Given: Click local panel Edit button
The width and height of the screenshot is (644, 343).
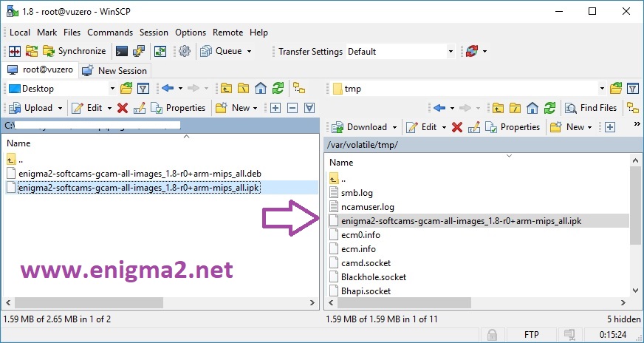Looking at the screenshot, I should [87, 108].
